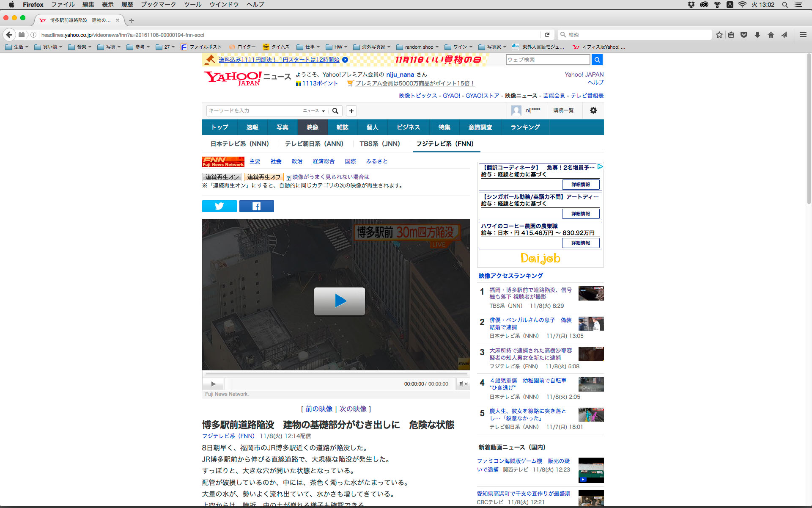Viewport: 812px width, 508px height.
Task: Select 連続再生オフ continuous play off
Action: pyautogui.click(x=263, y=177)
